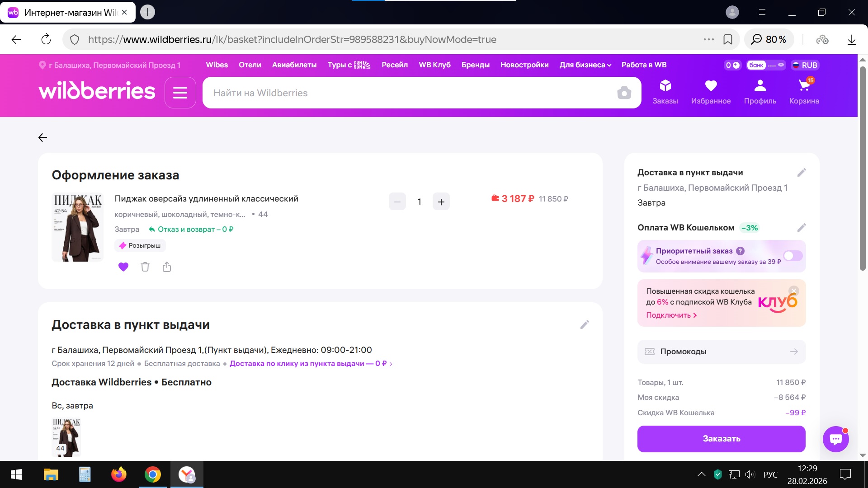Share the jacket item
Screen dimensions: 868x488
coord(167,267)
